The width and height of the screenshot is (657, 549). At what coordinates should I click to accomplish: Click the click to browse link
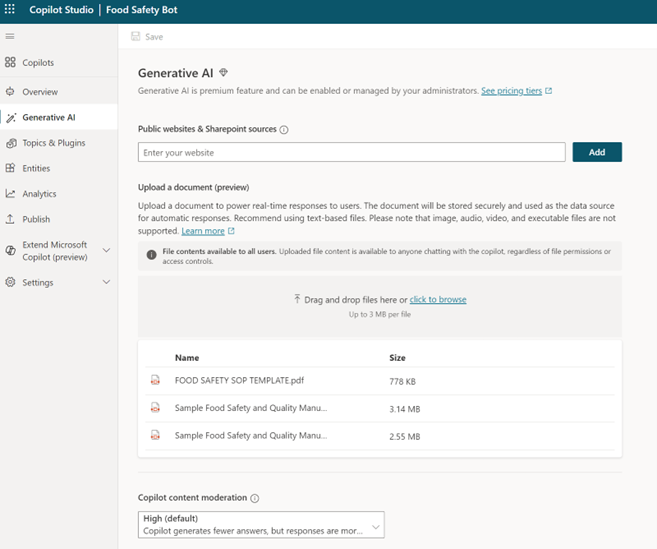pyautogui.click(x=438, y=299)
